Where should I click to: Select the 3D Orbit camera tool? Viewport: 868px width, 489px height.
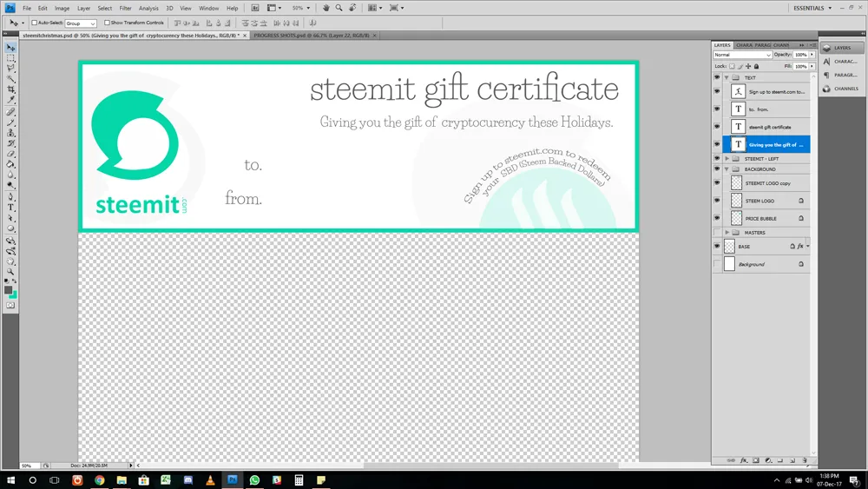[10, 251]
